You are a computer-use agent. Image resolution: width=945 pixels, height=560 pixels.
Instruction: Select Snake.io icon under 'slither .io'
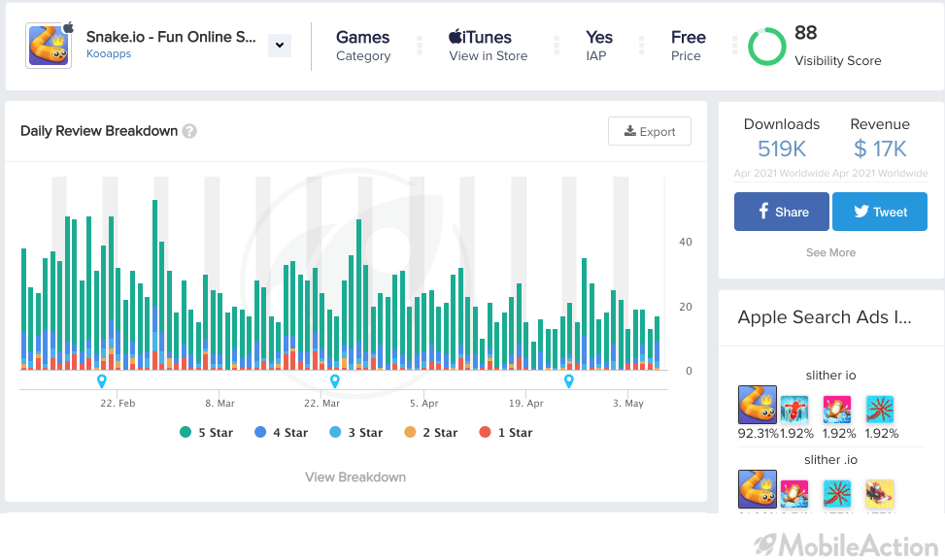point(758,489)
